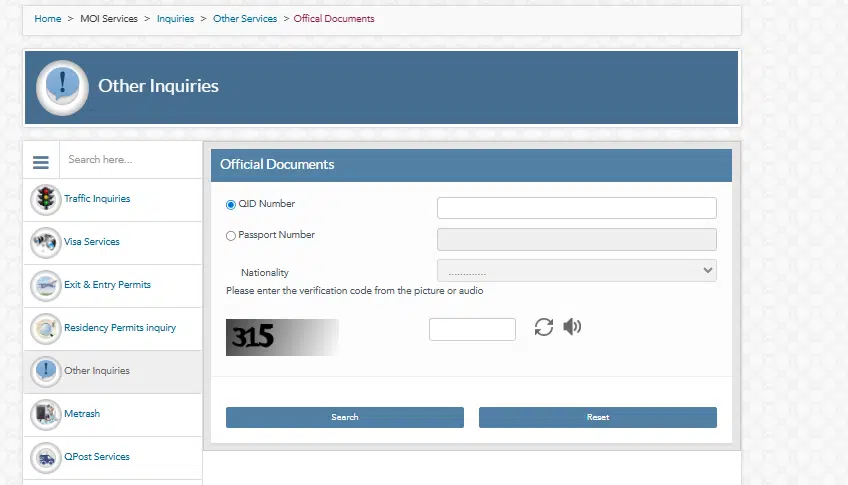Click the captcha image showing 315
Image resolution: width=848 pixels, height=485 pixels.
(x=282, y=337)
